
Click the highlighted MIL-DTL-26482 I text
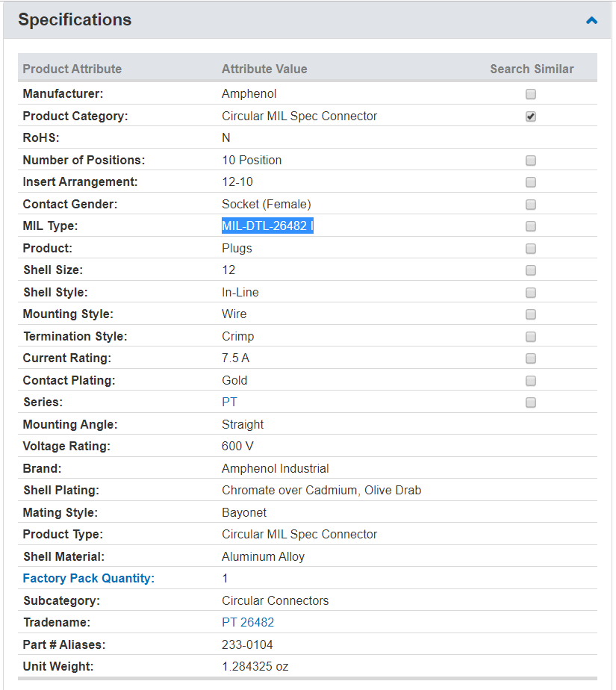tap(267, 226)
